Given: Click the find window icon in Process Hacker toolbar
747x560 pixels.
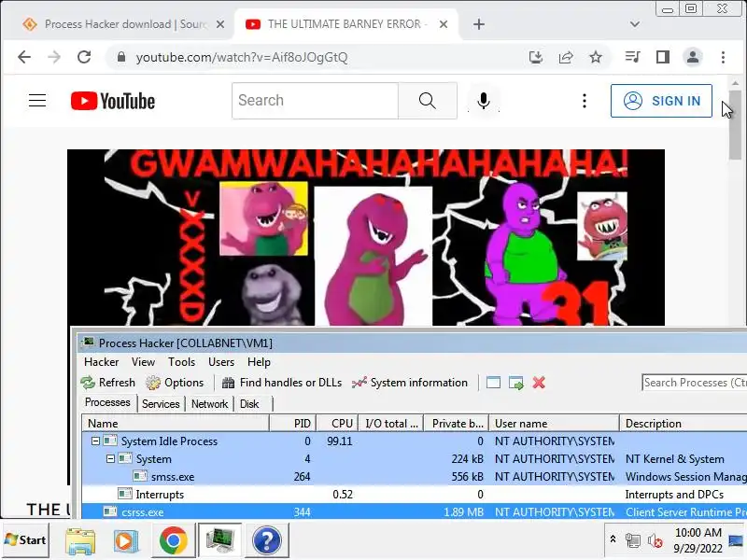Looking at the screenshot, I should [493, 383].
